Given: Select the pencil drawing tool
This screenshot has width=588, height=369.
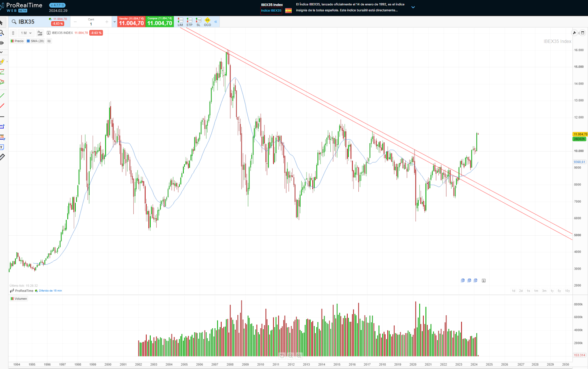Looking at the screenshot, I should coord(2,62).
